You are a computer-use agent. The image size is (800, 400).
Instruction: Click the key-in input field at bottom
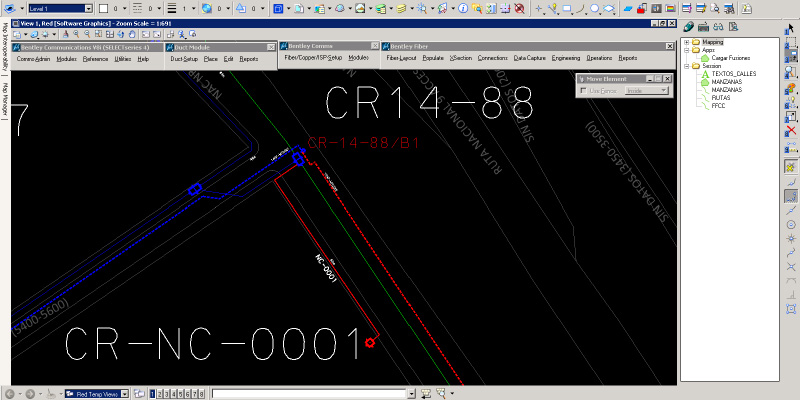(312, 394)
